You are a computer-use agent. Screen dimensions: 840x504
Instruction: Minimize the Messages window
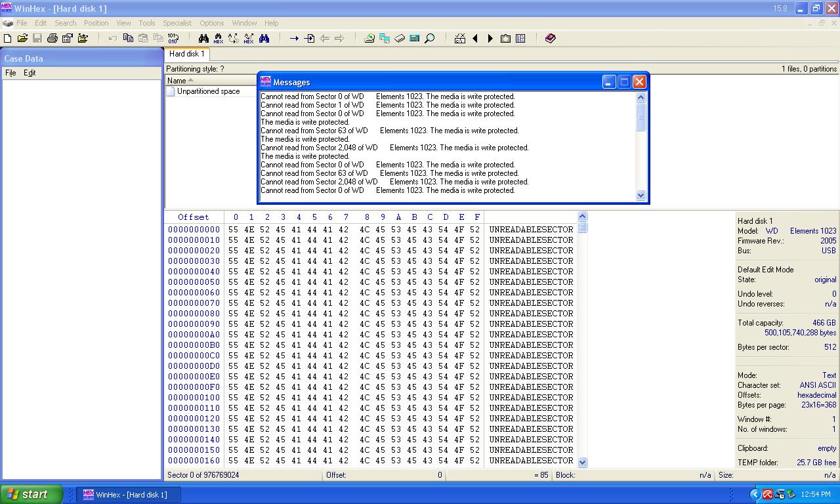click(x=609, y=82)
